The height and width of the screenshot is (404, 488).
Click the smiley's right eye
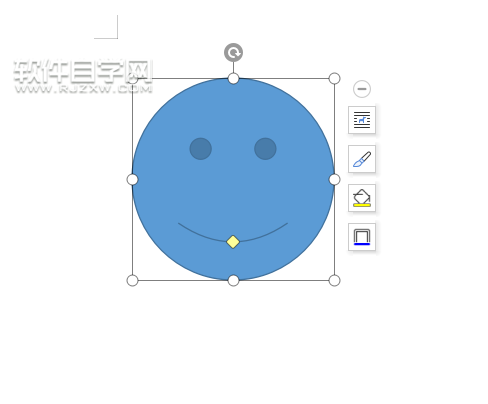pos(265,149)
